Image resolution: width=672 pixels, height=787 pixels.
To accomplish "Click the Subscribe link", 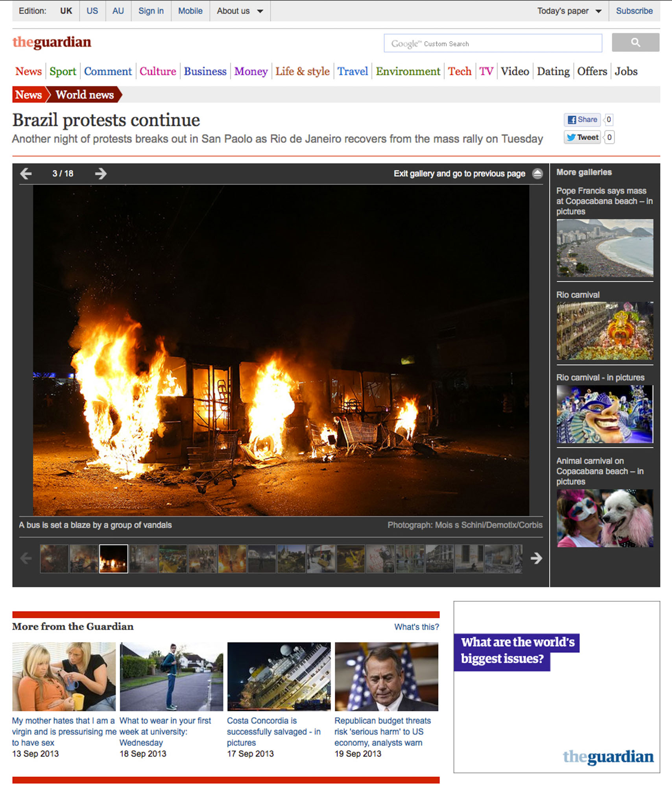I will pyautogui.click(x=634, y=11).
